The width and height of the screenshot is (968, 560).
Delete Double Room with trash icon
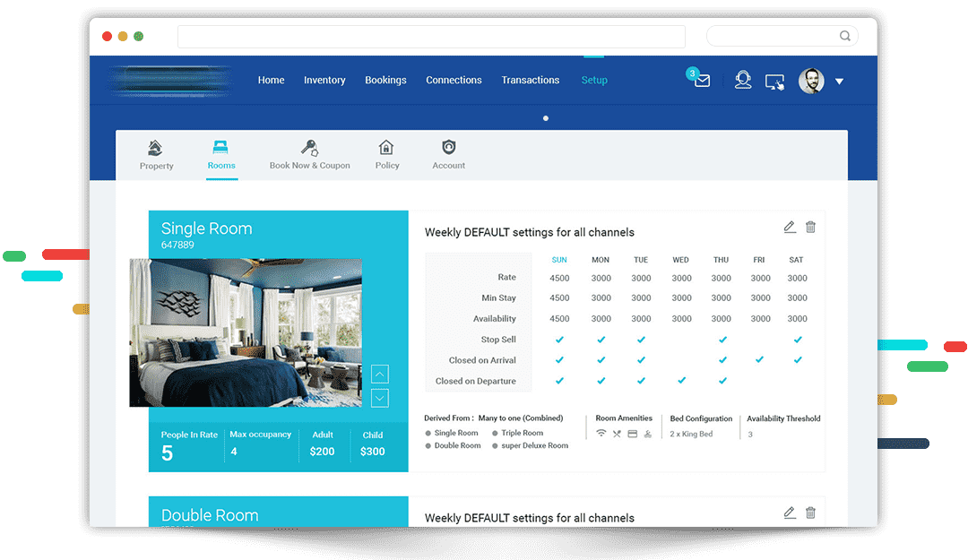click(x=810, y=513)
